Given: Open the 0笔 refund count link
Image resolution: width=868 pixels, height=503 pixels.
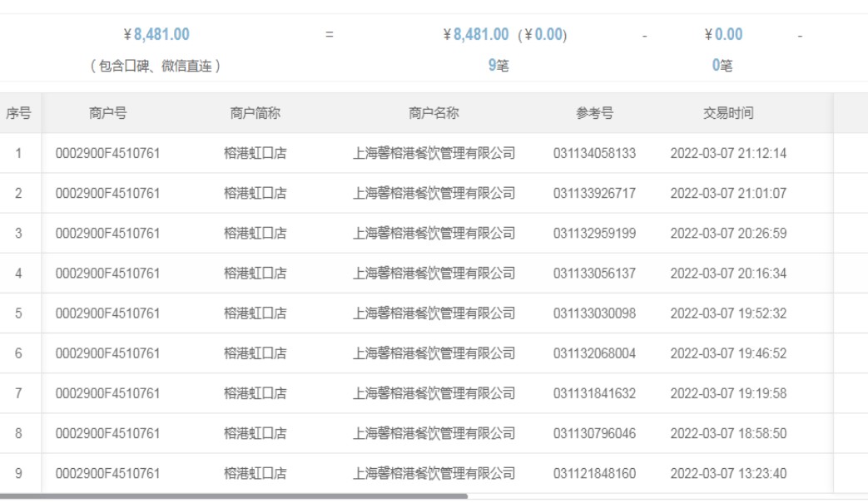Looking at the screenshot, I should coord(722,65).
